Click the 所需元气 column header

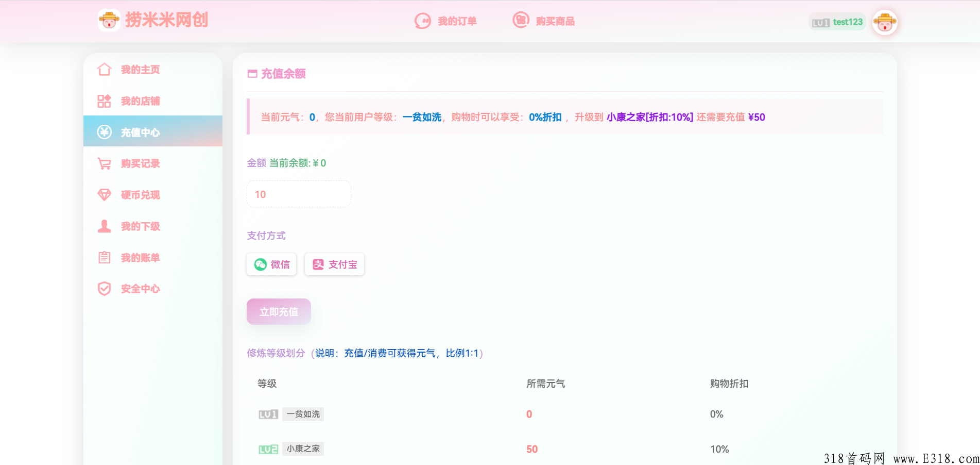coord(546,384)
